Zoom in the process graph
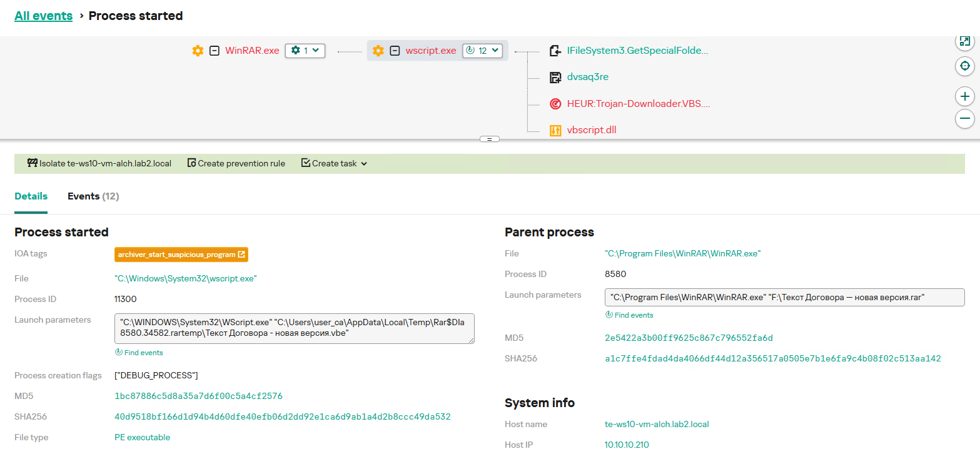 point(964,96)
